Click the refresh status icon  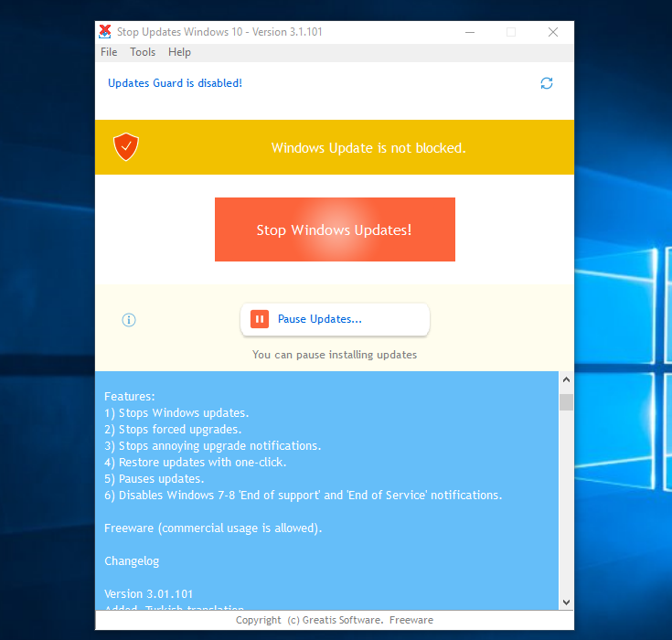pos(547,83)
